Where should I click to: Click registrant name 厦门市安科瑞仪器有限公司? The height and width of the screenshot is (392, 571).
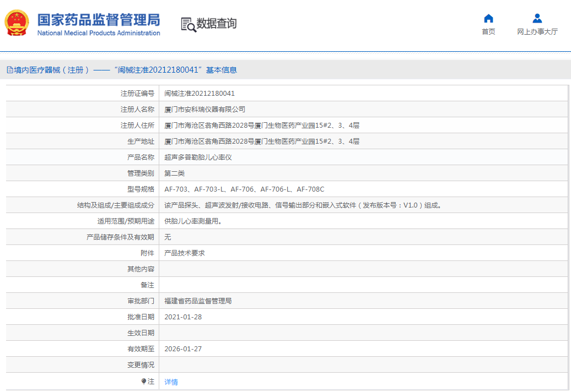click(205, 110)
